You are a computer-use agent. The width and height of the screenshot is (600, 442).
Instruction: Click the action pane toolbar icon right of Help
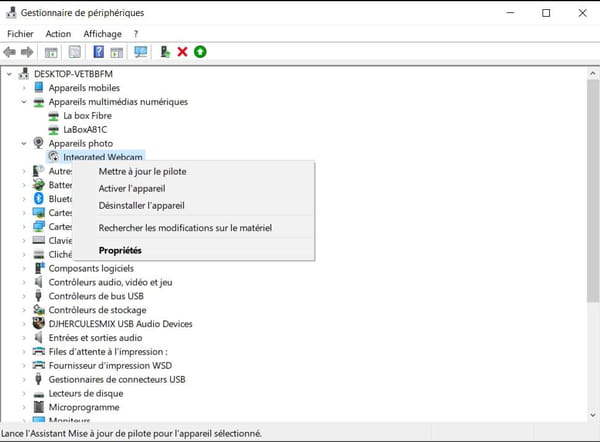click(x=117, y=52)
